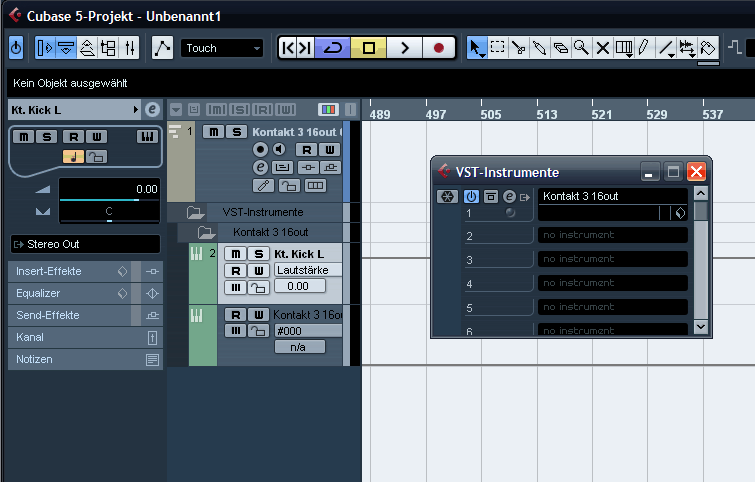Open Kt. Kick L inspector track menu
The height and width of the screenshot is (482, 755).
[x=135, y=110]
